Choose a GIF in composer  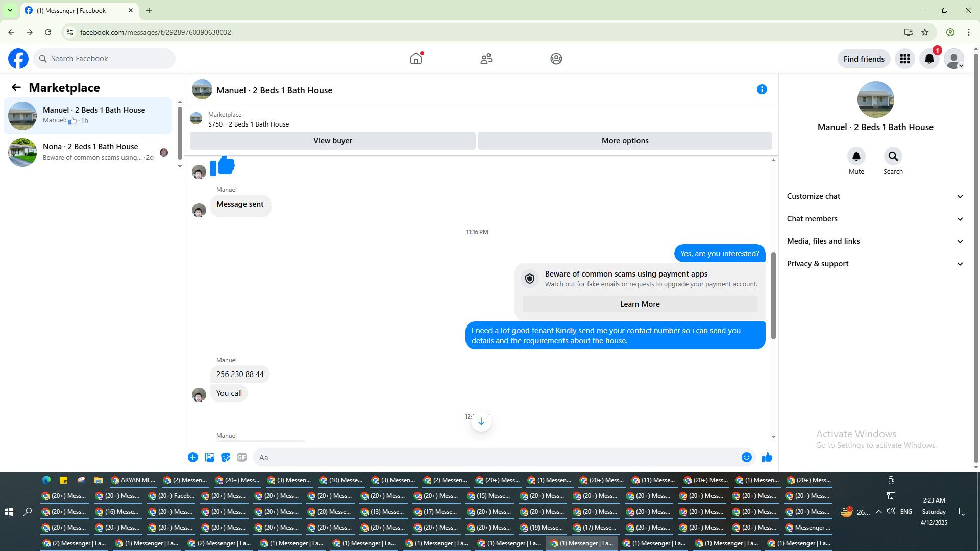[242, 457]
